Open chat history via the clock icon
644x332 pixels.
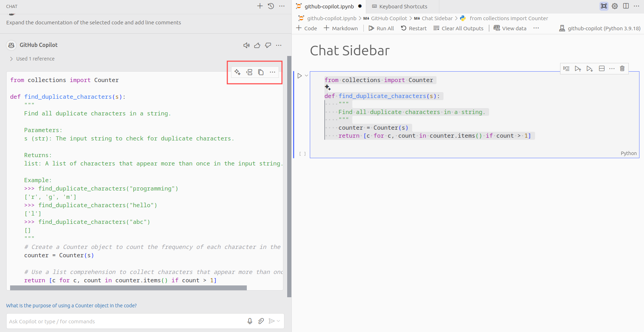[x=271, y=6]
